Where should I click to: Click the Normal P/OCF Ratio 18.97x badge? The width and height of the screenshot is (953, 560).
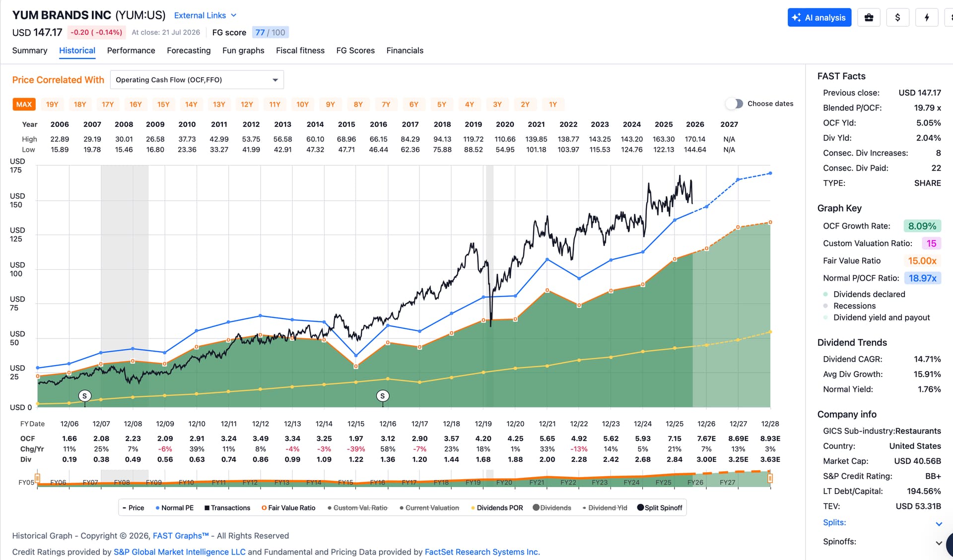point(922,278)
